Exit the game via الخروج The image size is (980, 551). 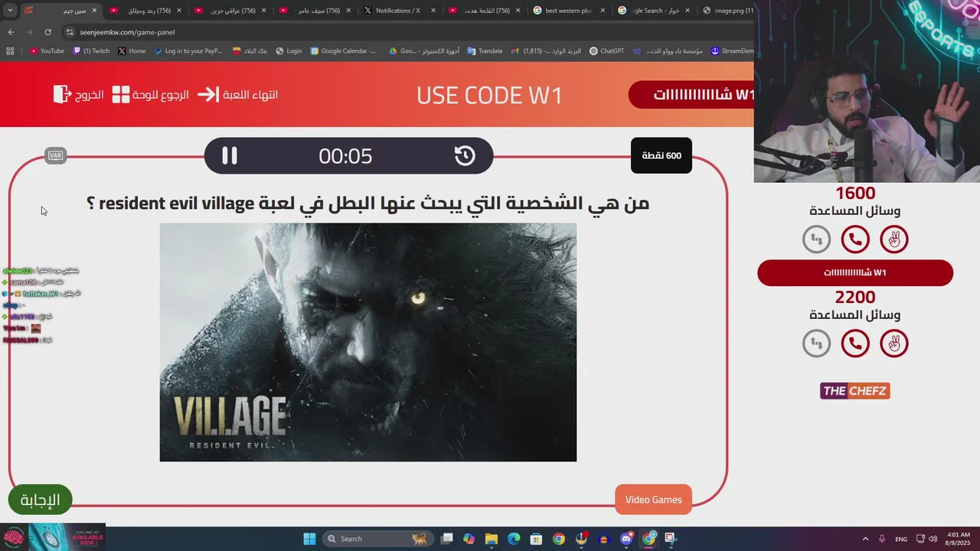[x=79, y=95]
